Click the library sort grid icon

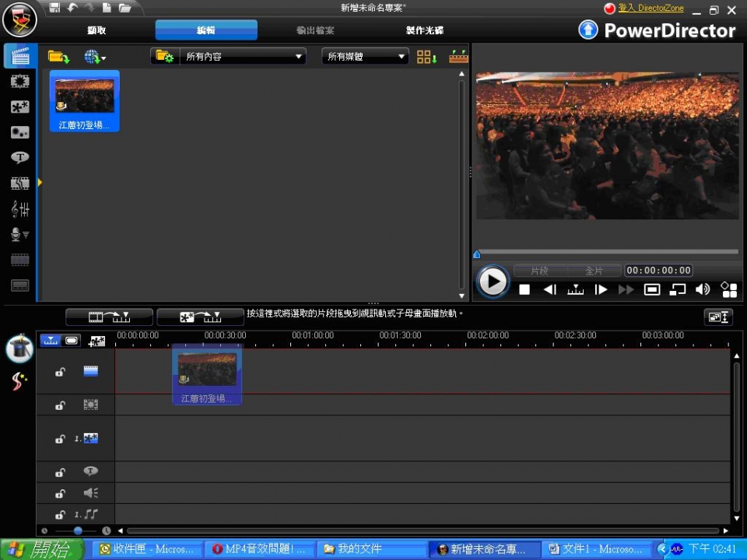point(426,57)
